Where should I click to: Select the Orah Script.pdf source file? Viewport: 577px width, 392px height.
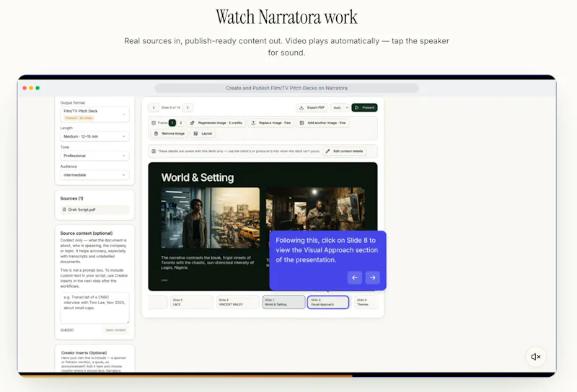(x=94, y=210)
